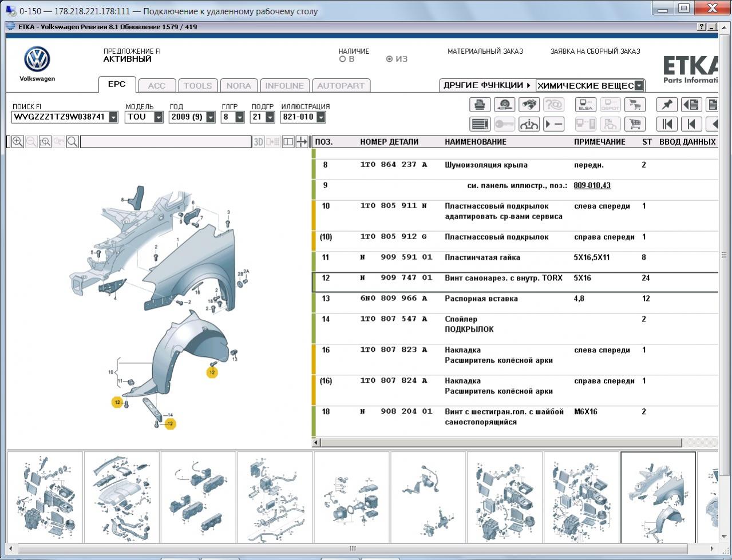Select the 'ИЗ' availability radio button
This screenshot has width=732, height=560.
tap(389, 59)
